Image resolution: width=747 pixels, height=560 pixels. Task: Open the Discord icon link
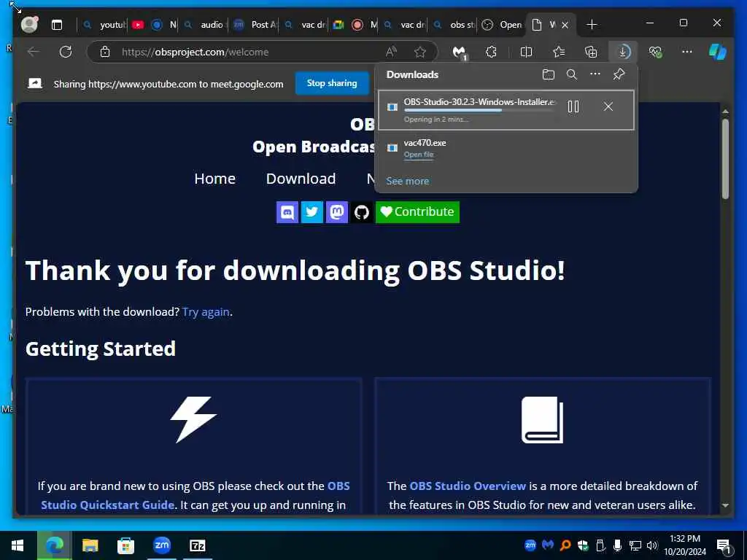click(287, 212)
